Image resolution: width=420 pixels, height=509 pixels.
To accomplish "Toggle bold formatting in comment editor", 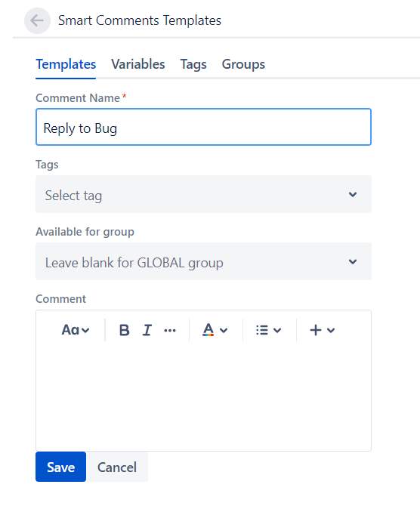I will pos(124,330).
